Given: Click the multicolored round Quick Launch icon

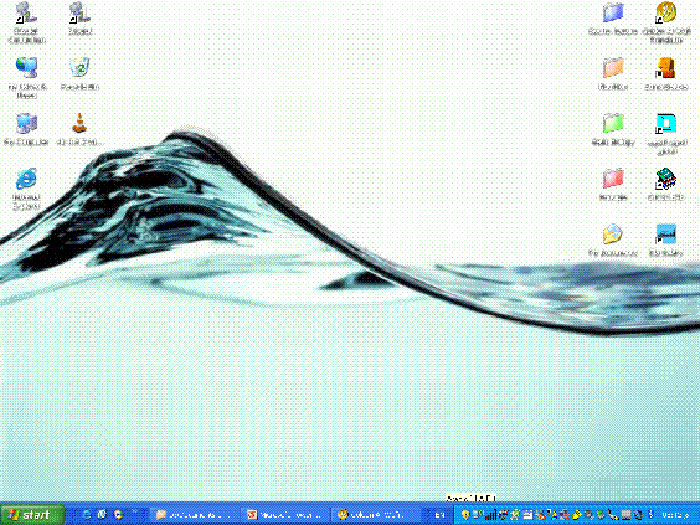Looking at the screenshot, I should 118,515.
